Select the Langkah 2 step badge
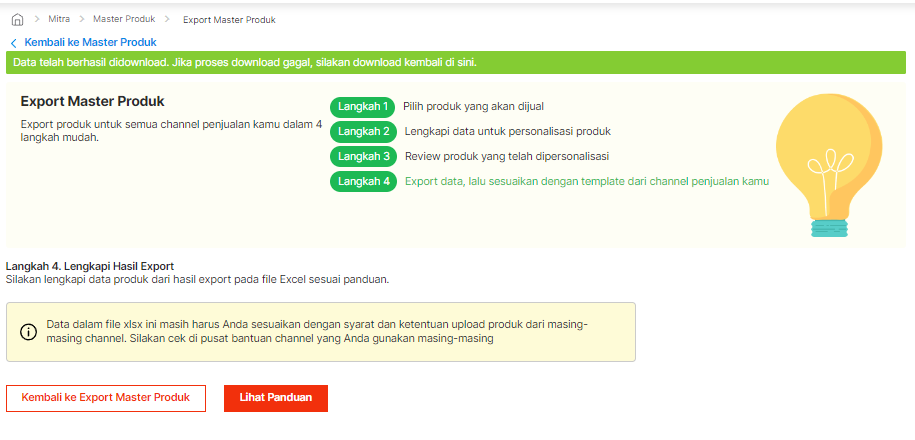Screen dimensions: 915x440 pyautogui.click(x=363, y=131)
